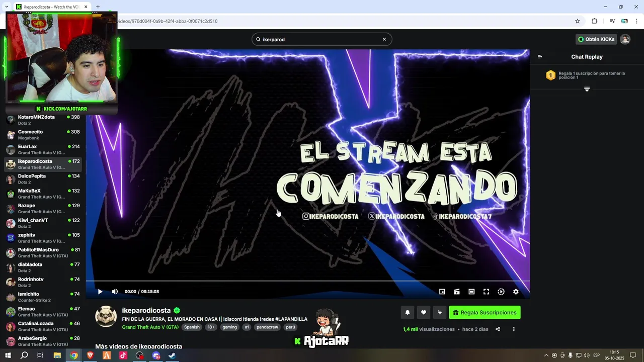Image resolution: width=644 pixels, height=362 pixels.
Task: Enable theater mode on player
Action: pos(471,292)
